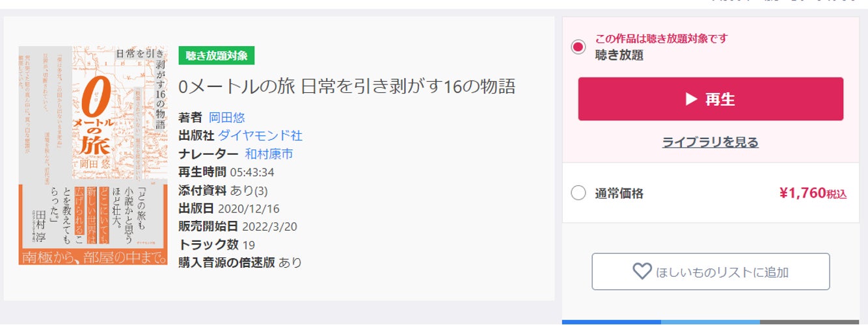Select the 通常価格 radio button
868x325 pixels.
click(x=578, y=193)
